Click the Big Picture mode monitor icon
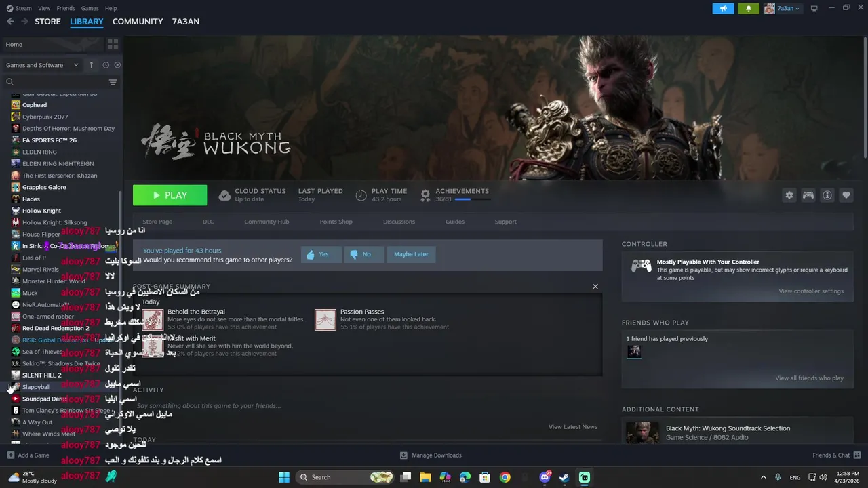Viewport: 868px width, 488px height. [x=814, y=8]
